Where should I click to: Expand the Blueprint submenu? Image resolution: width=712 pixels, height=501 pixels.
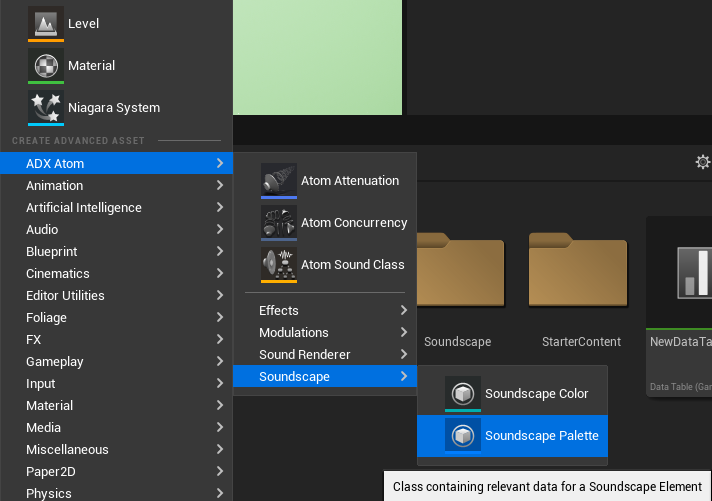click(x=116, y=252)
